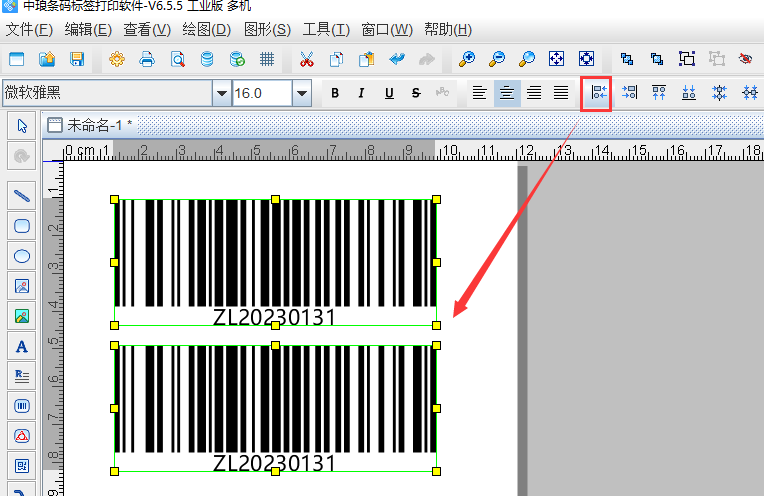The image size is (764, 496).
Task: Toggle italic formatting
Action: tap(361, 94)
